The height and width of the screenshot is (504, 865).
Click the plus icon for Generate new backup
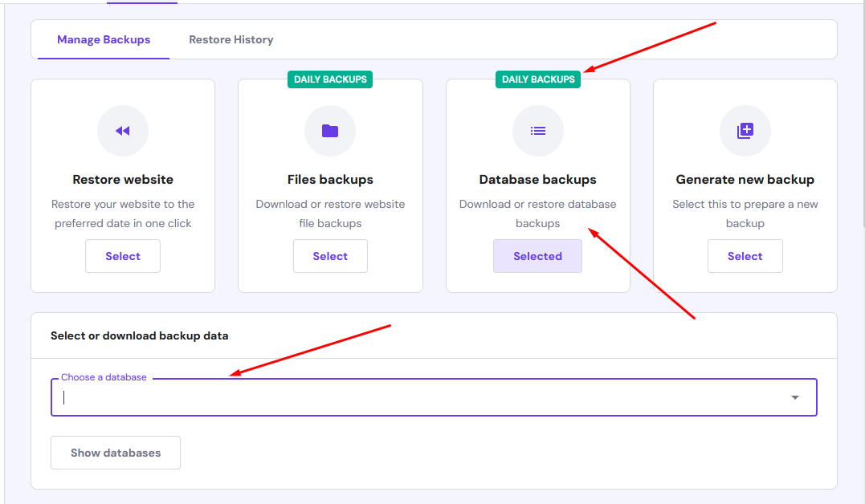[x=745, y=131]
